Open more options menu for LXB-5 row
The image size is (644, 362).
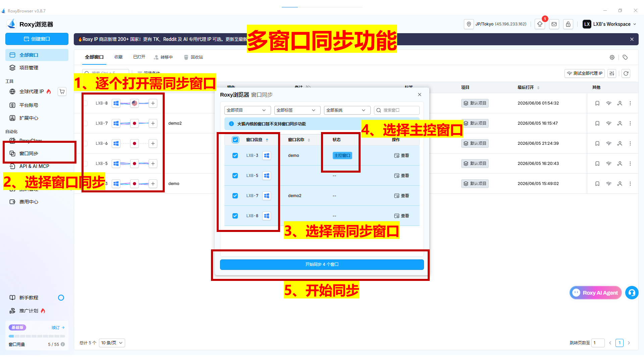click(x=630, y=164)
